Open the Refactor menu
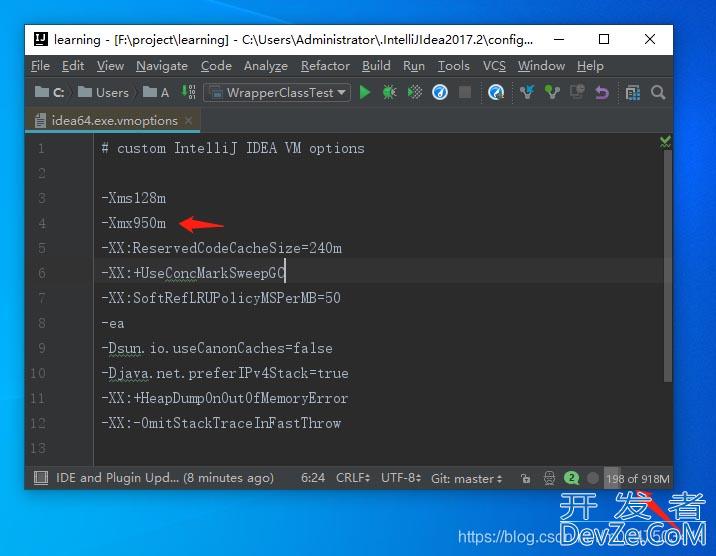Image resolution: width=716 pixels, height=556 pixels. (325, 66)
